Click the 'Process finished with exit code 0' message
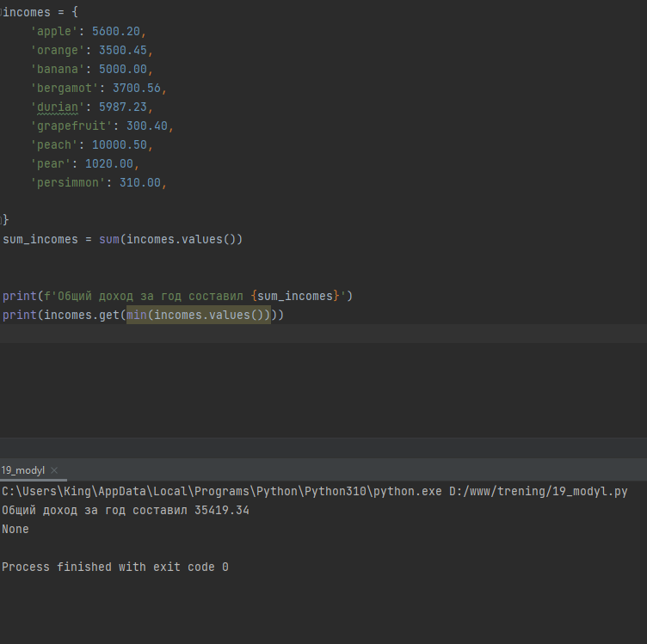 (115, 567)
